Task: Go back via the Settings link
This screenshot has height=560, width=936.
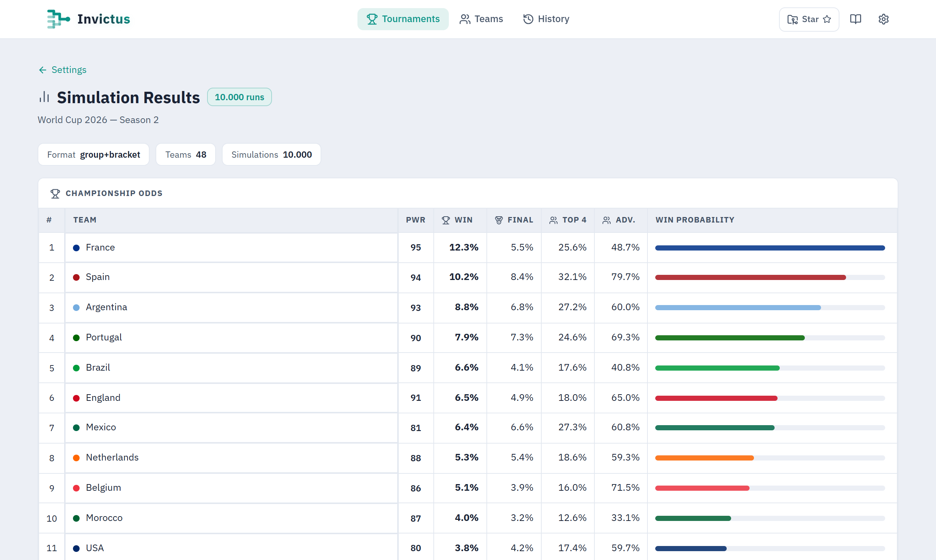Action: [62, 70]
